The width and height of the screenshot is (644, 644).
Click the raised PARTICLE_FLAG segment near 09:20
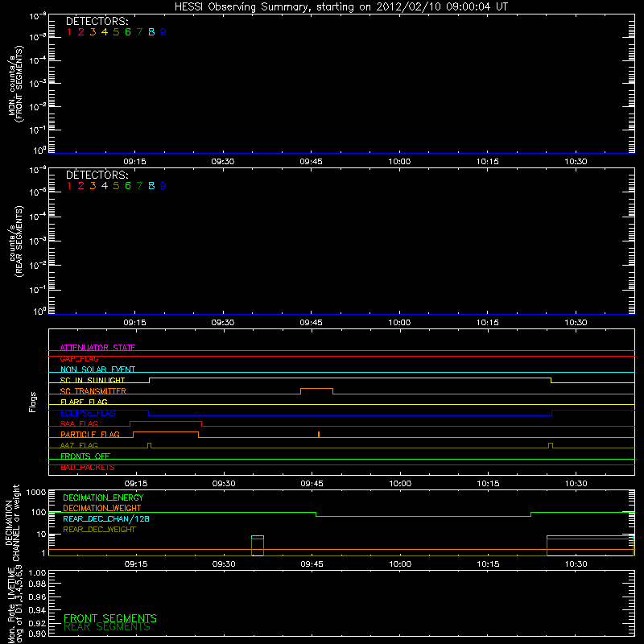coord(166,432)
